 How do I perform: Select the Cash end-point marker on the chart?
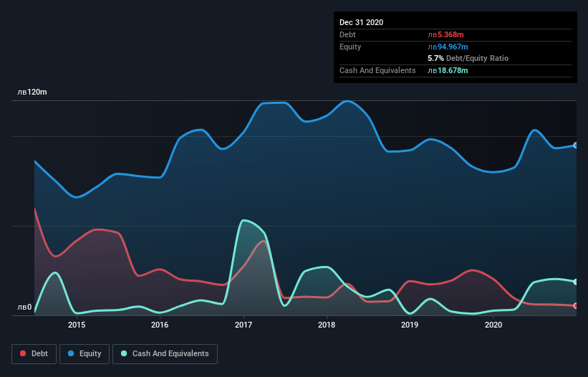(576, 282)
